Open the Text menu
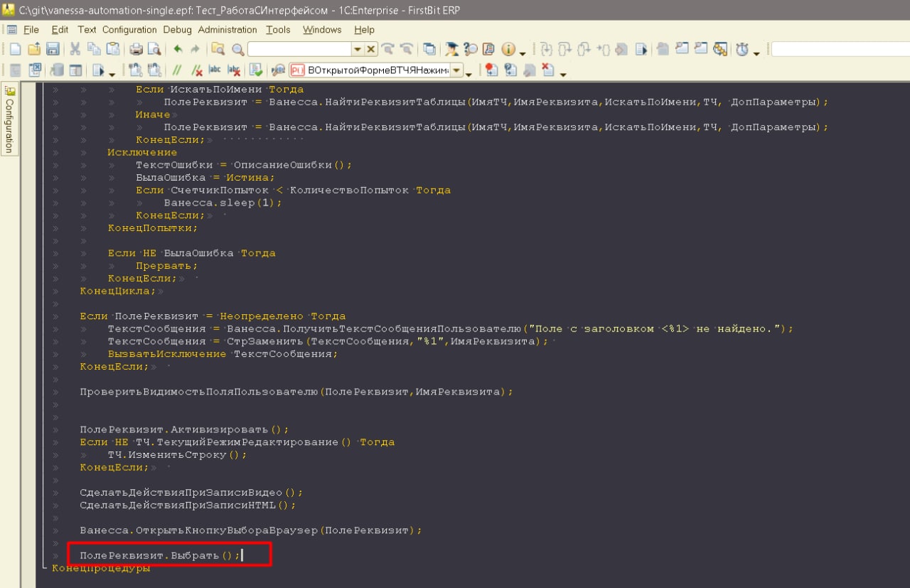Screen dimensions: 910x588 [87, 30]
